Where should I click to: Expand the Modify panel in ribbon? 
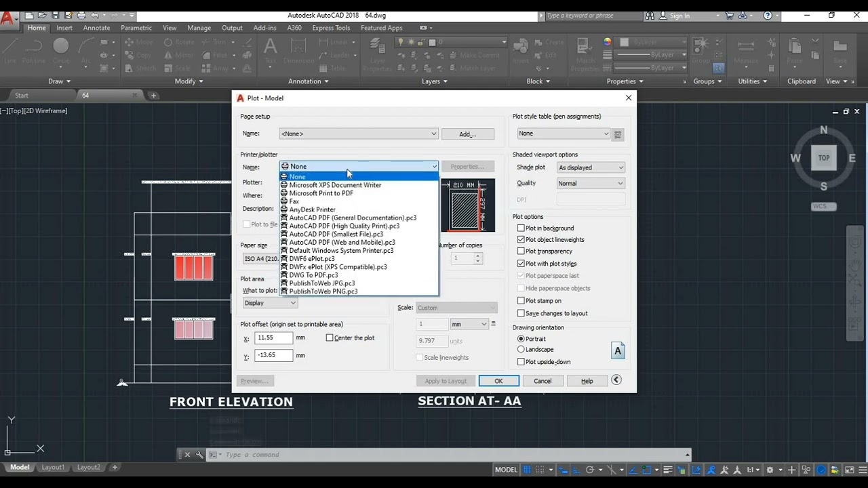(189, 81)
